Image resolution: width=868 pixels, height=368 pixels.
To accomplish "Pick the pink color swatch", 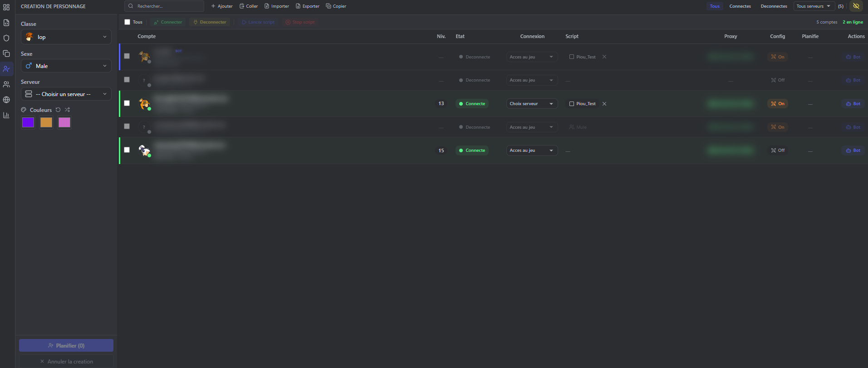I will [x=64, y=122].
